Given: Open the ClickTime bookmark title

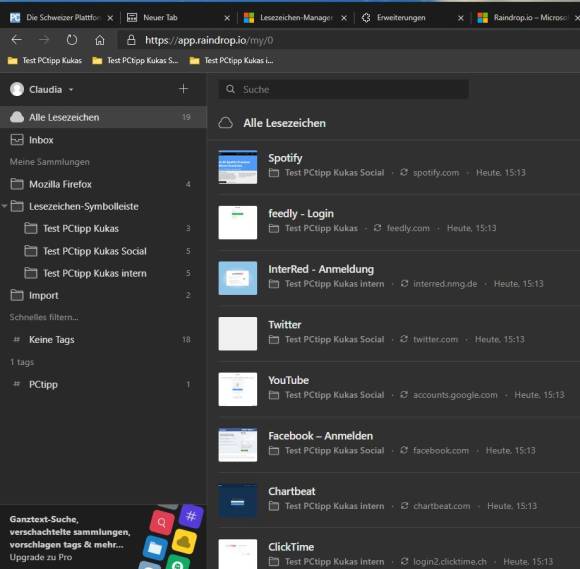Looking at the screenshot, I should coord(291,547).
